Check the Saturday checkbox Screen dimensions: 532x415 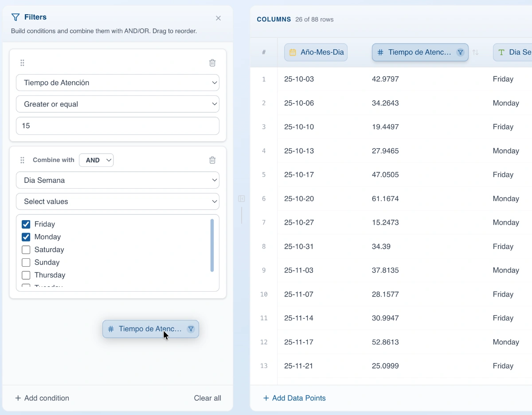tap(26, 250)
